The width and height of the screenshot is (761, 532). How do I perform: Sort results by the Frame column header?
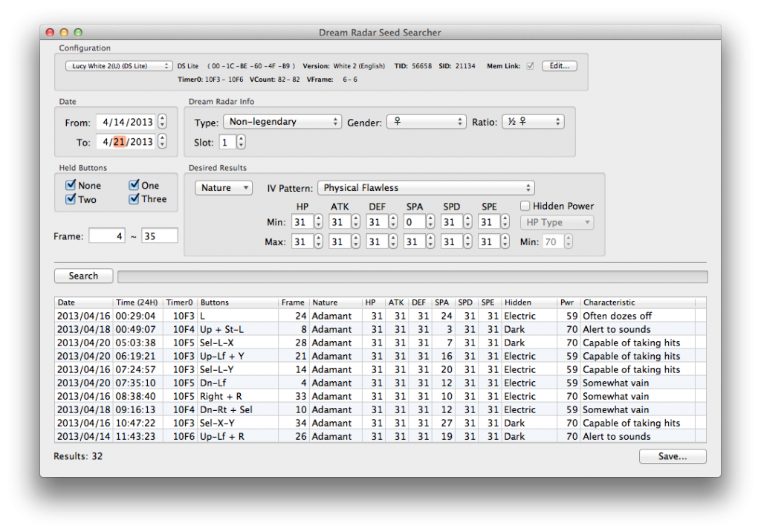coord(293,302)
